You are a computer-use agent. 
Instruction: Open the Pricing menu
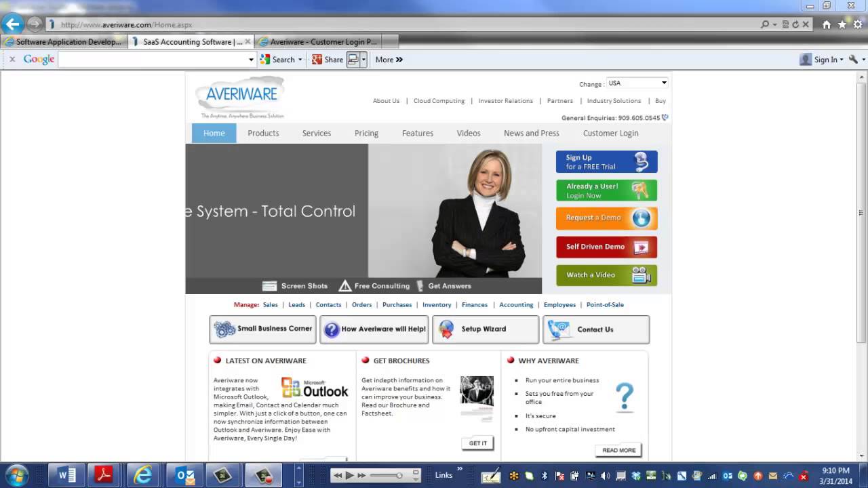(x=366, y=134)
